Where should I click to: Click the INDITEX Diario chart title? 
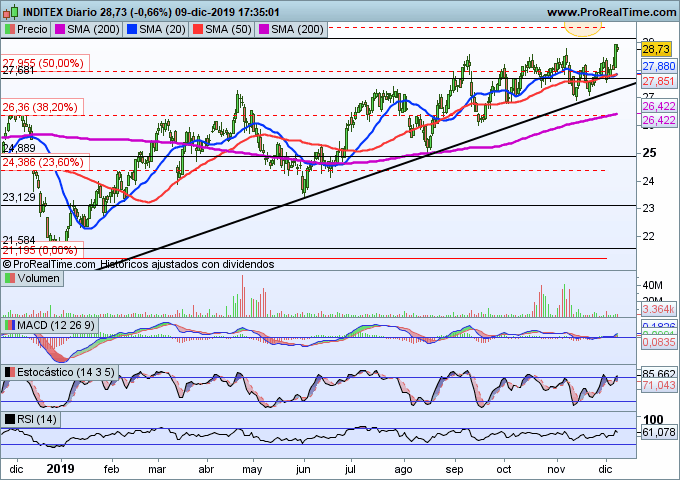150,12
